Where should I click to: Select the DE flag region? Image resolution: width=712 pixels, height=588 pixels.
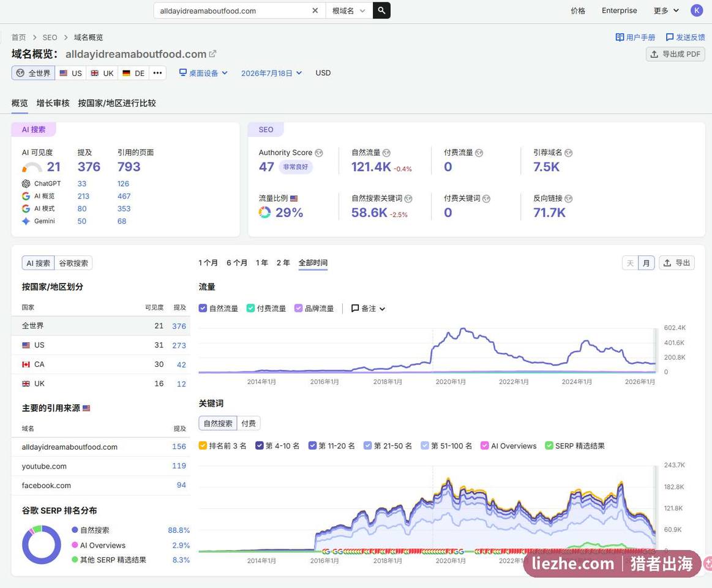(133, 73)
